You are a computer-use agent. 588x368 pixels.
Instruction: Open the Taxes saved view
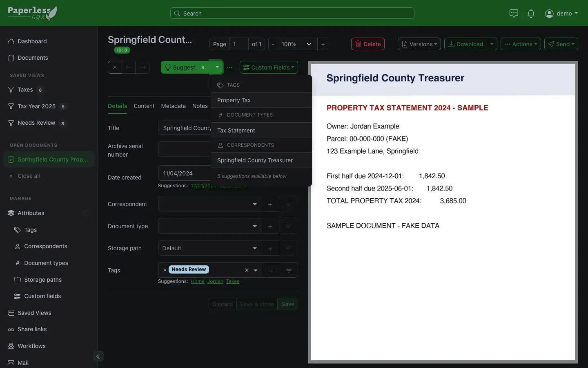pos(25,90)
